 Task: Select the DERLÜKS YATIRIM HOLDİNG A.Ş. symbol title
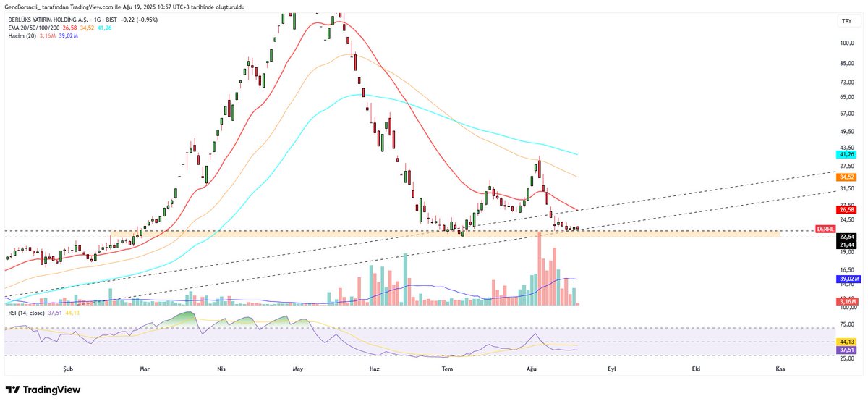[x=48, y=20]
